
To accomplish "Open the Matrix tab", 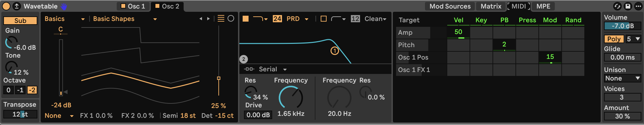I will [491, 6].
